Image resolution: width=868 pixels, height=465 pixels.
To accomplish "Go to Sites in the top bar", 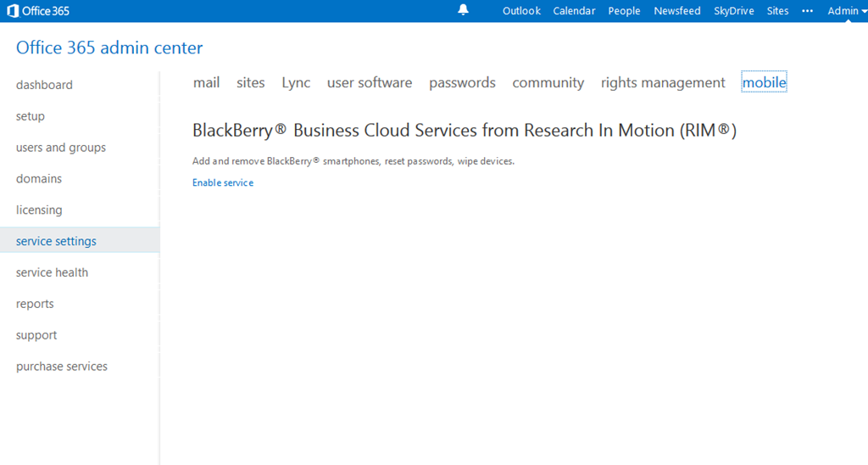I will click(x=777, y=11).
